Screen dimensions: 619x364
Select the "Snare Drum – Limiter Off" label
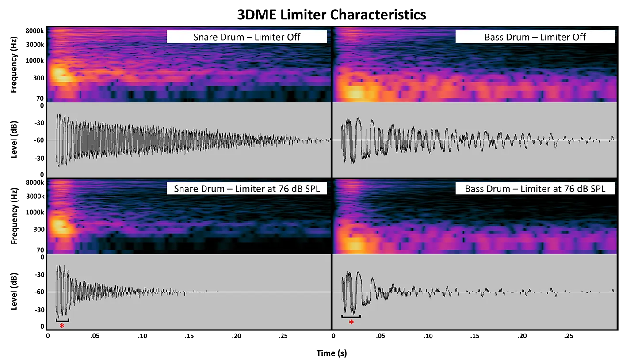click(x=247, y=37)
